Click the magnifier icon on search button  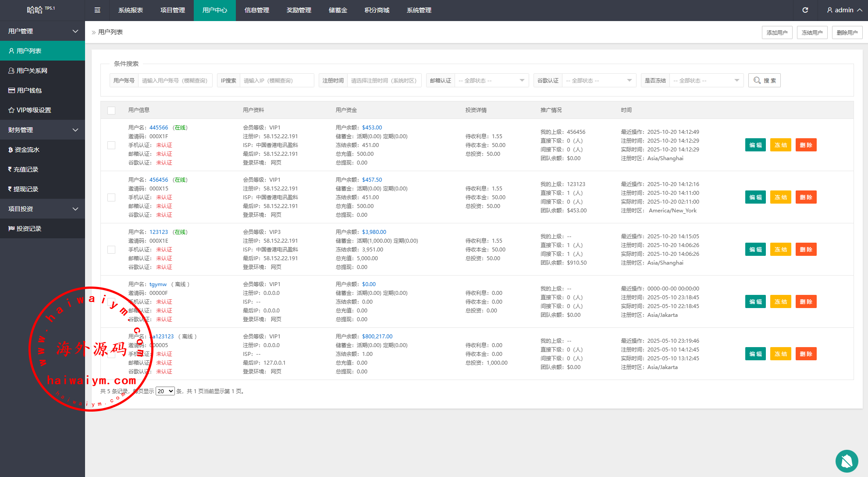(757, 80)
